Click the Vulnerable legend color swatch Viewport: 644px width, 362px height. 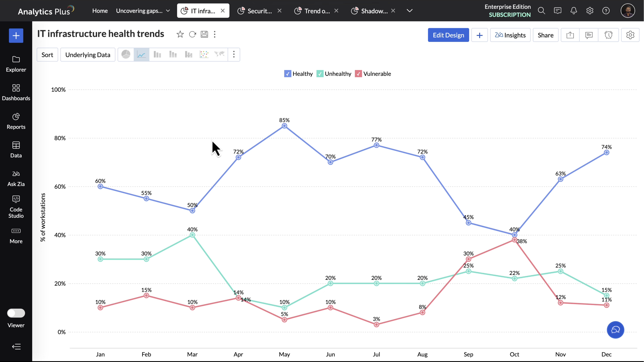[358, 74]
